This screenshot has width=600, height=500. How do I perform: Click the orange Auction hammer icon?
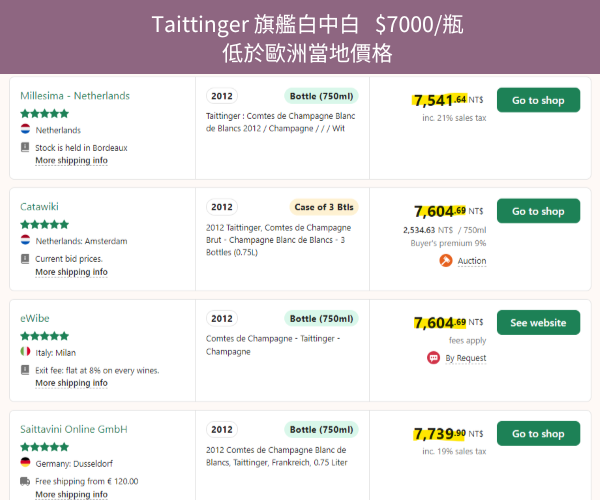(x=446, y=261)
